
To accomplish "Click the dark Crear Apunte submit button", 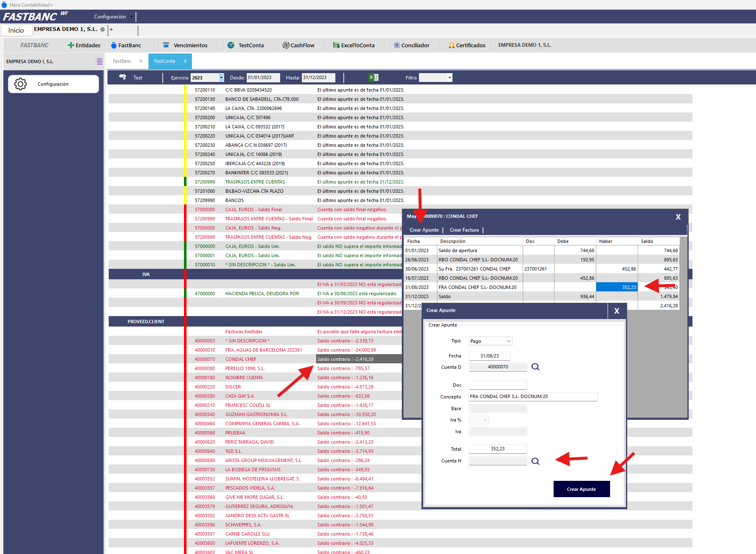I will click(582, 489).
